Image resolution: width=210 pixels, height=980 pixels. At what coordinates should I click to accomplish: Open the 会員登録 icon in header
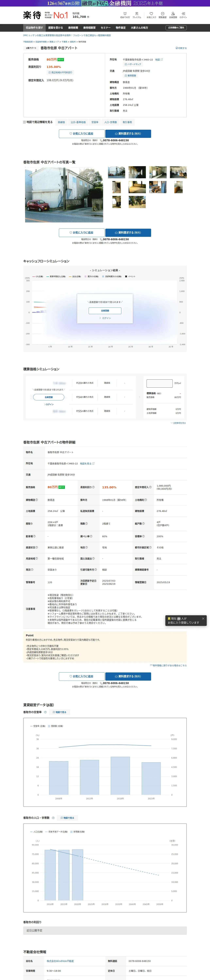[x=173, y=15]
